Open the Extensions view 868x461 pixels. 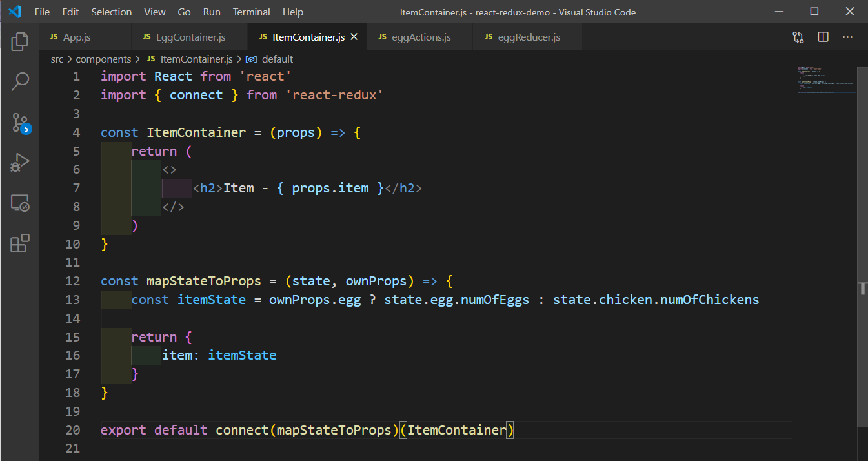click(20, 243)
